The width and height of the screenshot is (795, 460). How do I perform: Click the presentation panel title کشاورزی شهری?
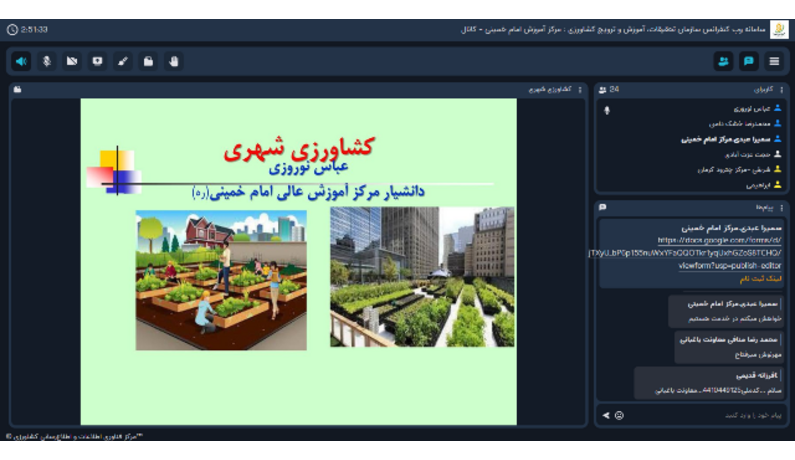coord(550,90)
